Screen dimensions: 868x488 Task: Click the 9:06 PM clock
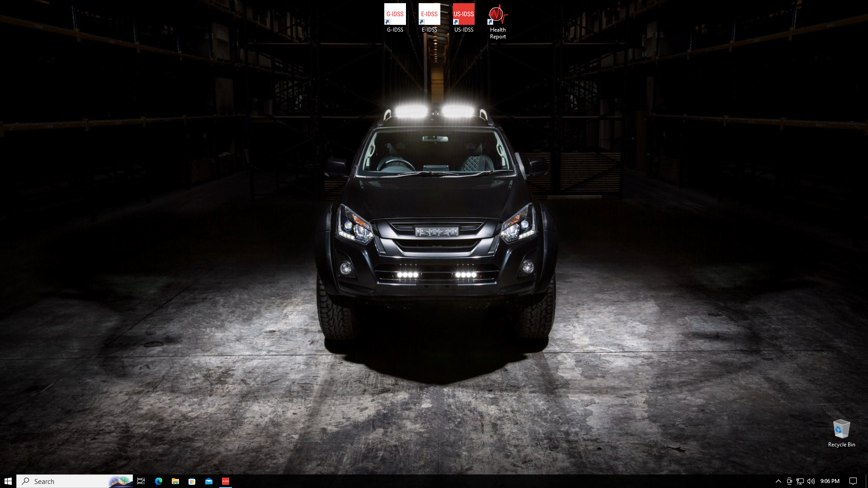tap(830, 481)
